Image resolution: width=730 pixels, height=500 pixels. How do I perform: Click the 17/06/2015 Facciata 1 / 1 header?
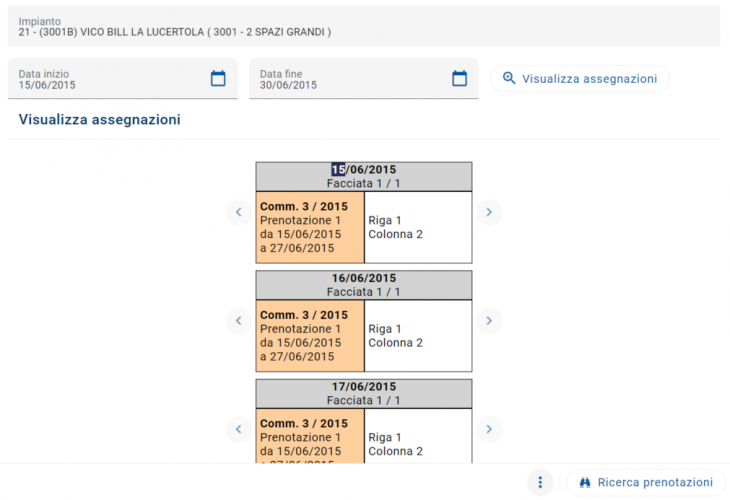click(364, 393)
